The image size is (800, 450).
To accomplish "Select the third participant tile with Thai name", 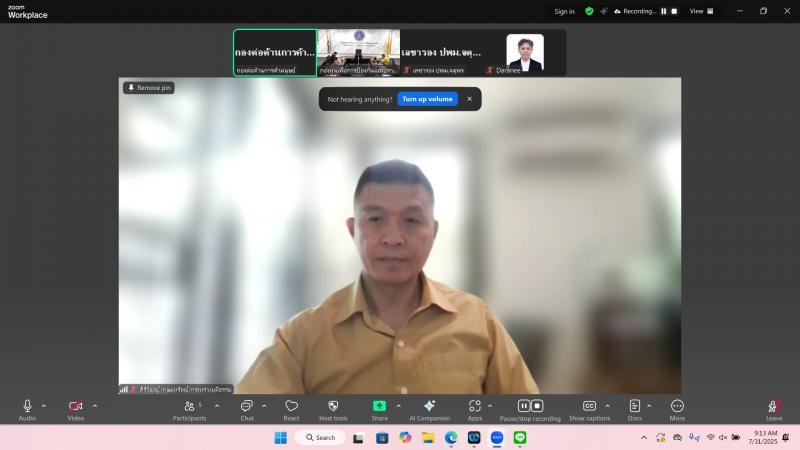I will click(x=441, y=53).
